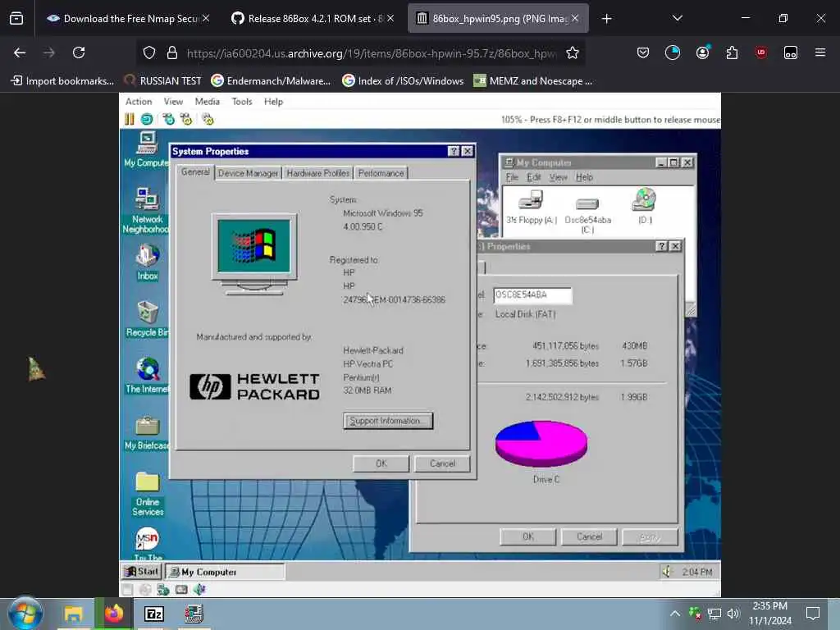The height and width of the screenshot is (630, 840).
Task: Select Network Neighborhood desktop icon
Action: [146, 211]
